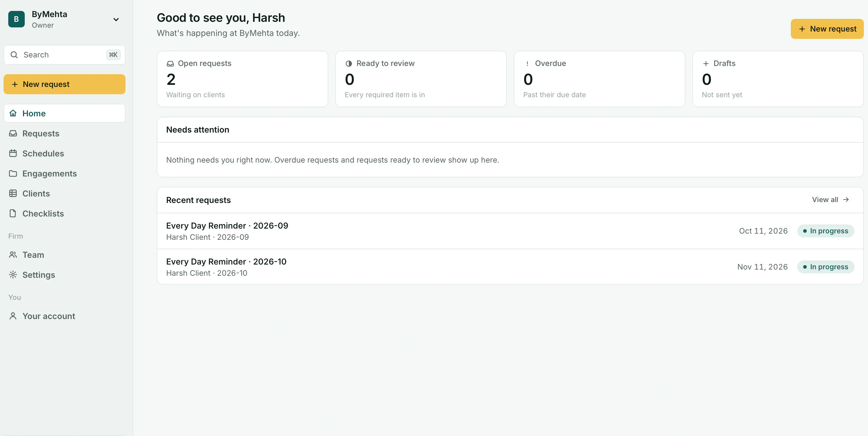Open Every Day Reminder · 2026-10 request
The image size is (868, 436).
(x=510, y=267)
